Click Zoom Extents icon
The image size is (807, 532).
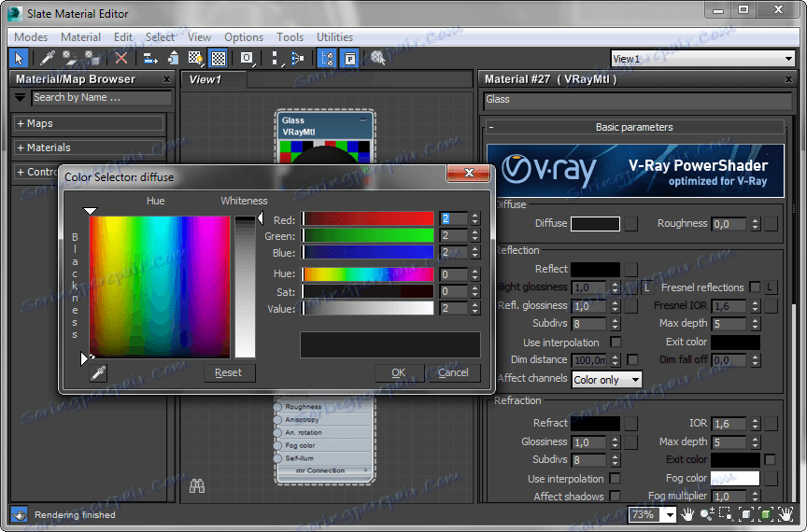[745, 514]
